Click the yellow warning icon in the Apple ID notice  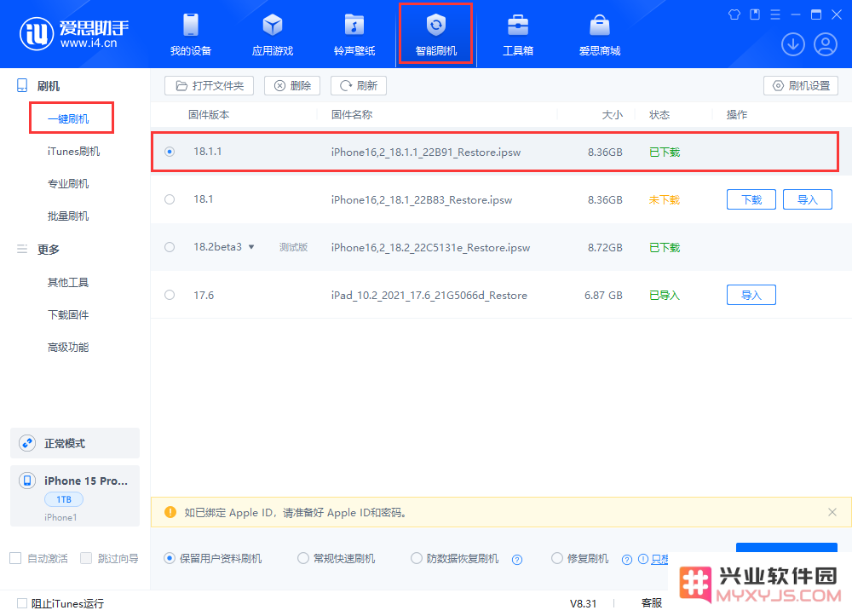pos(170,512)
